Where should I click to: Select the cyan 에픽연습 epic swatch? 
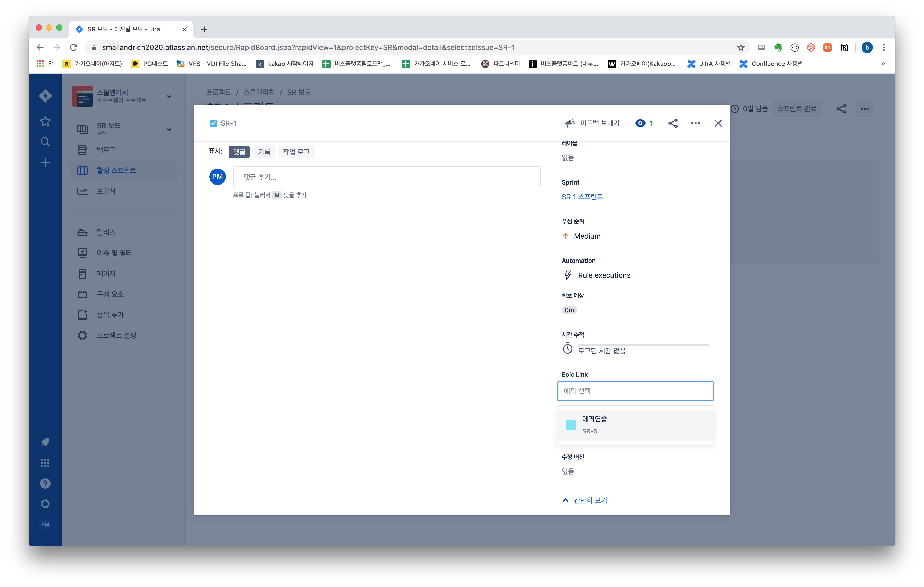[571, 425]
